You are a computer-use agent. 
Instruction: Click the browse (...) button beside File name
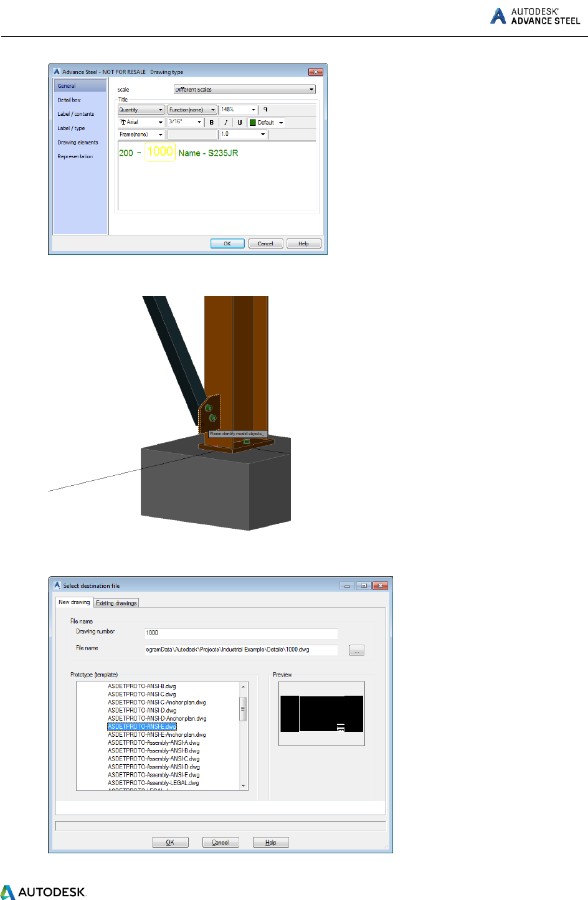click(x=356, y=650)
